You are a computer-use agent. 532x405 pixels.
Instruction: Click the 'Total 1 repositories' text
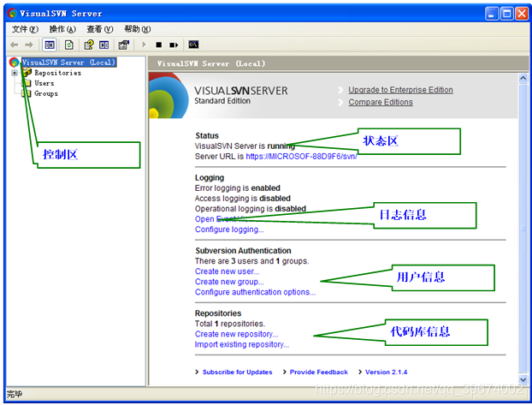pyautogui.click(x=230, y=324)
